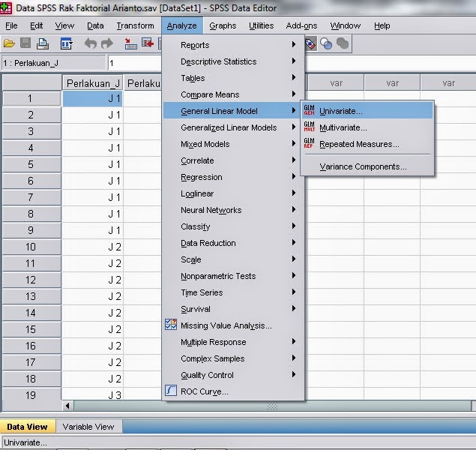This screenshot has height=450, width=476.
Task: Open the Transform menu
Action: tap(136, 25)
